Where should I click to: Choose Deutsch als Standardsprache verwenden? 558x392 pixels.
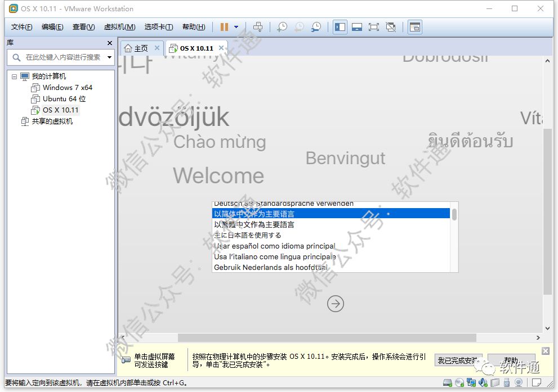[x=331, y=204]
